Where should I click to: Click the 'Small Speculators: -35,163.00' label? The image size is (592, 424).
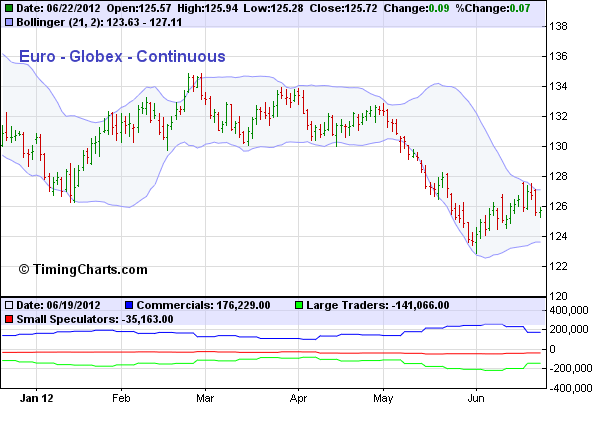click(x=95, y=319)
